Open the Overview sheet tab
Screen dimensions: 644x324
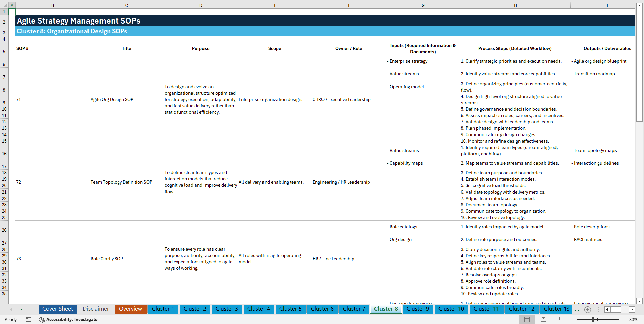click(x=130, y=309)
